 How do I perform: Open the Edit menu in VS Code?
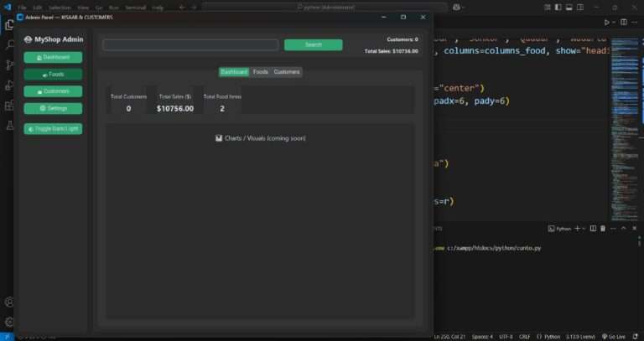click(38, 8)
